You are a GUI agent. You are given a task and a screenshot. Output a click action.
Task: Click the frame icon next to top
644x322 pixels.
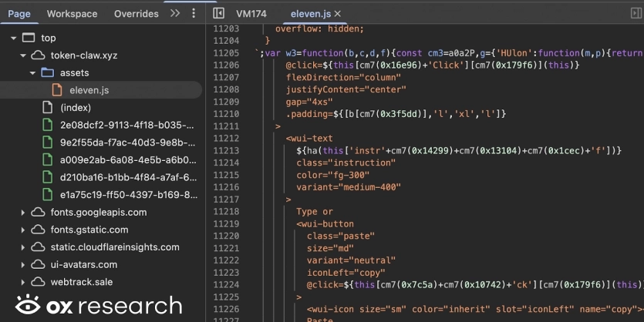pyautogui.click(x=29, y=38)
